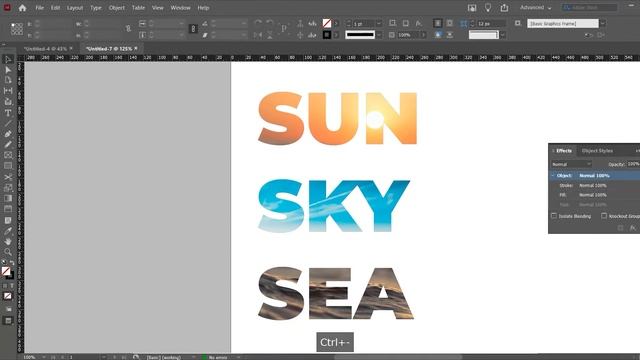
Task: Activate the Gap tool
Action: [x=8, y=91]
